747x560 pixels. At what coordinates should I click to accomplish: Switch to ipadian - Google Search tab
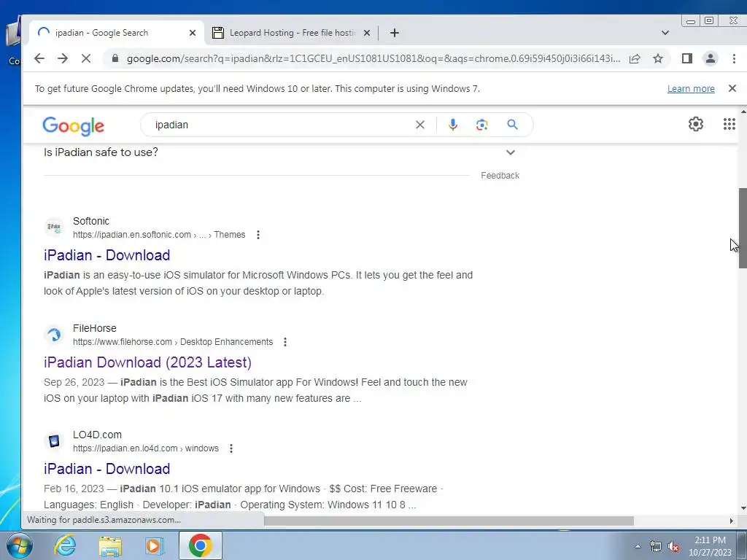115,33
